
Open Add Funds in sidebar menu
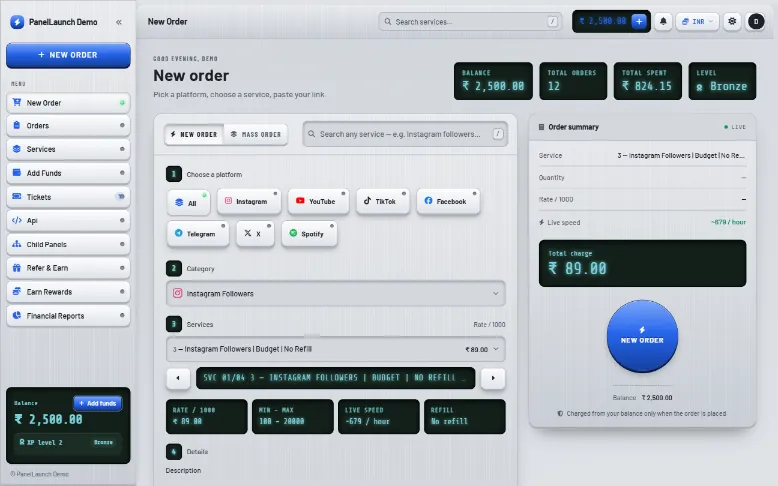pyautogui.click(x=68, y=173)
